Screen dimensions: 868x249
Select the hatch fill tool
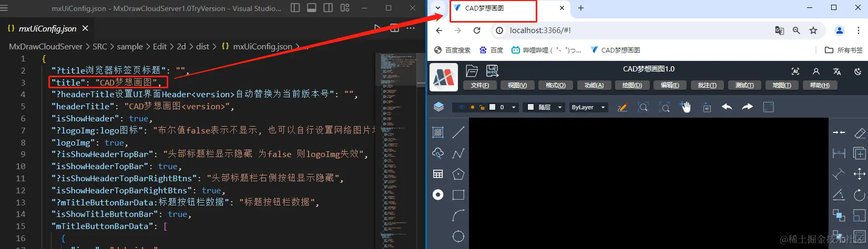[x=438, y=132]
